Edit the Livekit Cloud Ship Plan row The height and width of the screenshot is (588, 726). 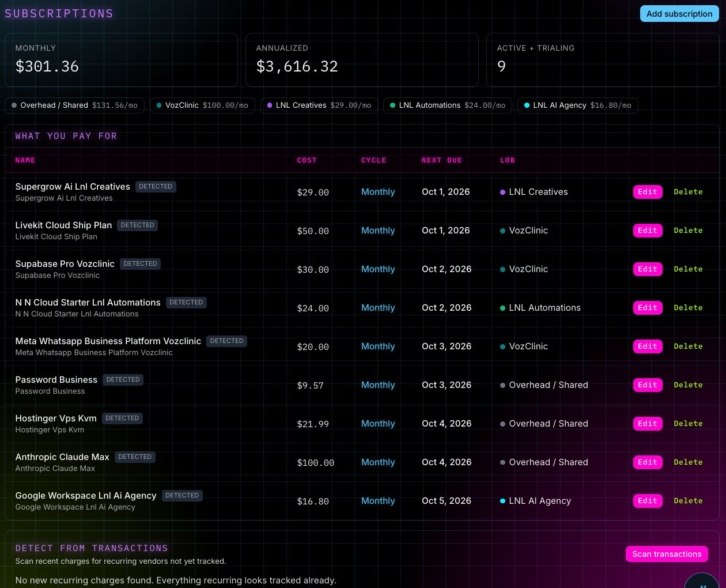coord(648,231)
